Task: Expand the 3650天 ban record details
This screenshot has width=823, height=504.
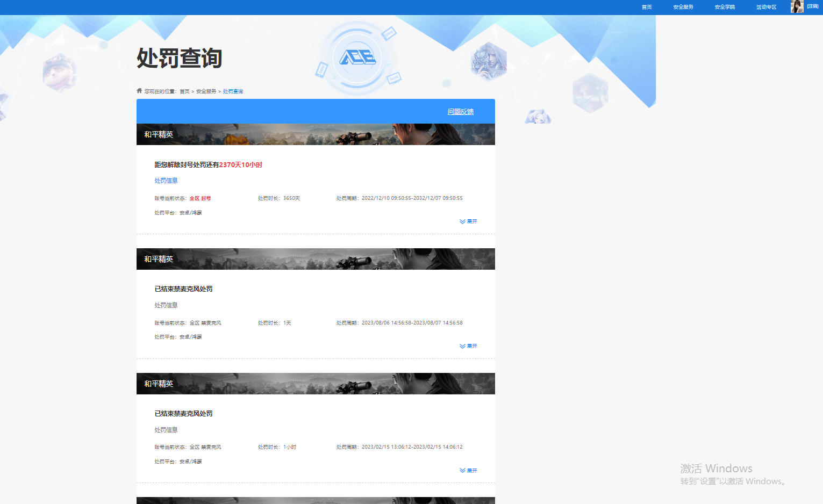Action: click(468, 221)
